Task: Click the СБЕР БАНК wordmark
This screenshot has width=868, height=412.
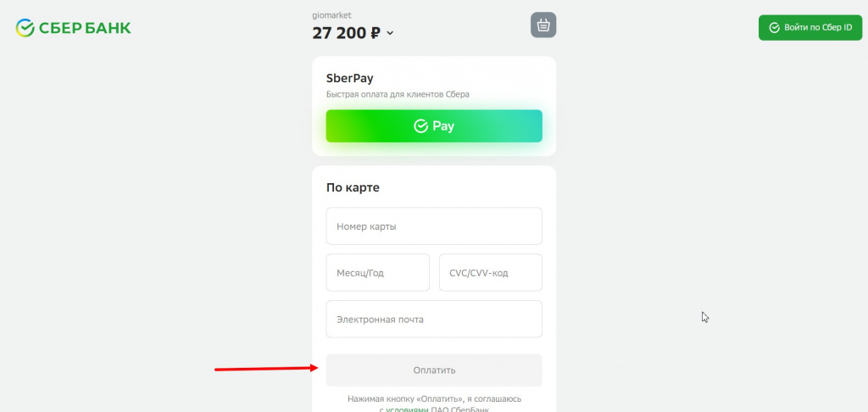Action: coord(84,28)
